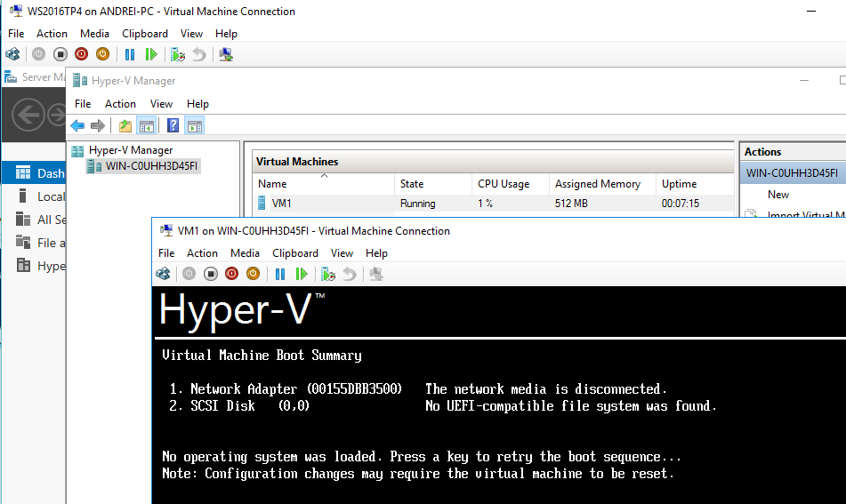
Task: Toggle console tree pane icon in Hyper-V Manager
Action: coord(146,125)
